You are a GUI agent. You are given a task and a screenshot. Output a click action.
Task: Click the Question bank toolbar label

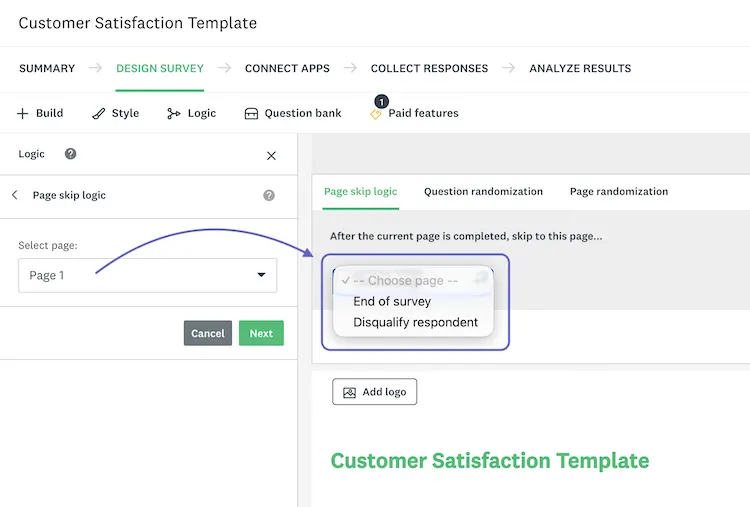coord(303,113)
